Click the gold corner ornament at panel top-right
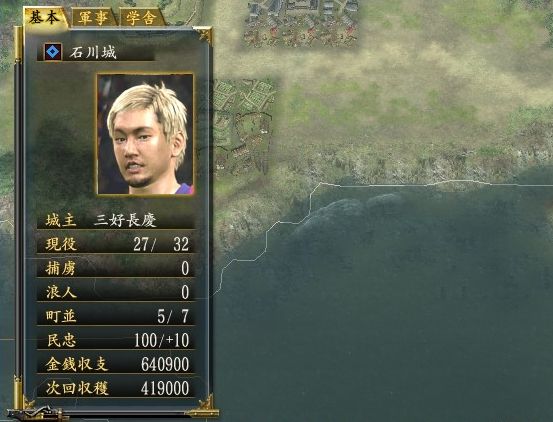 (203, 35)
